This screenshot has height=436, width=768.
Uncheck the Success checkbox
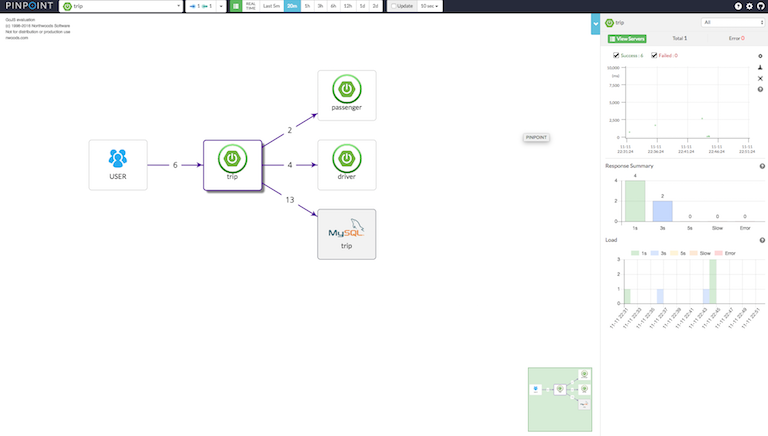(615, 56)
